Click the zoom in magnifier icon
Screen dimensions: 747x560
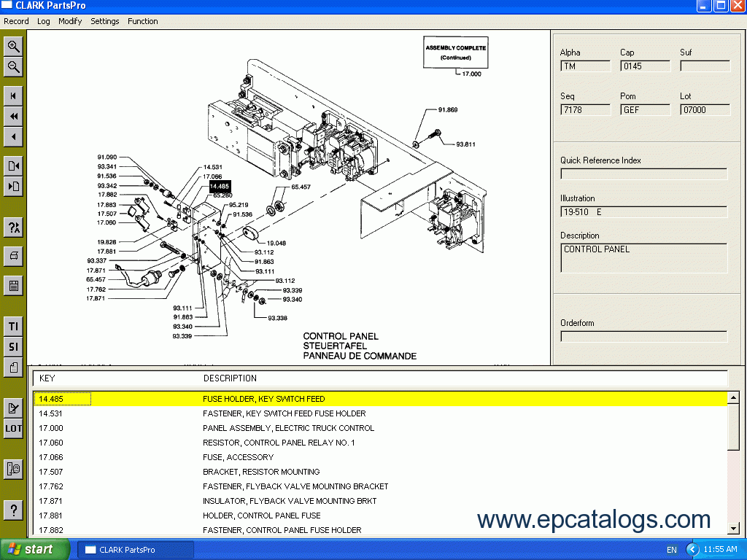14,47
